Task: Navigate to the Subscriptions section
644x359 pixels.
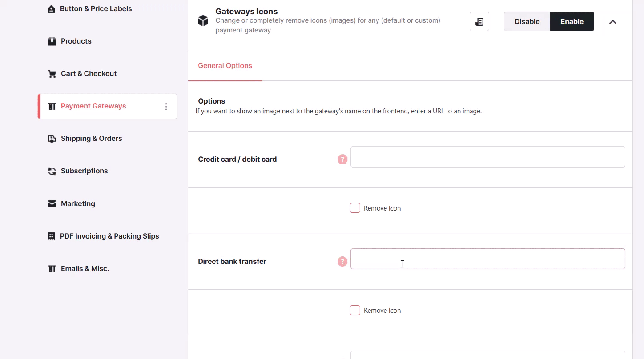Action: point(84,171)
